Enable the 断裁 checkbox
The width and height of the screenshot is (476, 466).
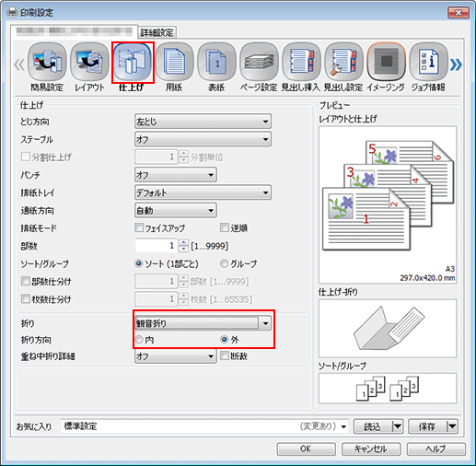tap(225, 355)
